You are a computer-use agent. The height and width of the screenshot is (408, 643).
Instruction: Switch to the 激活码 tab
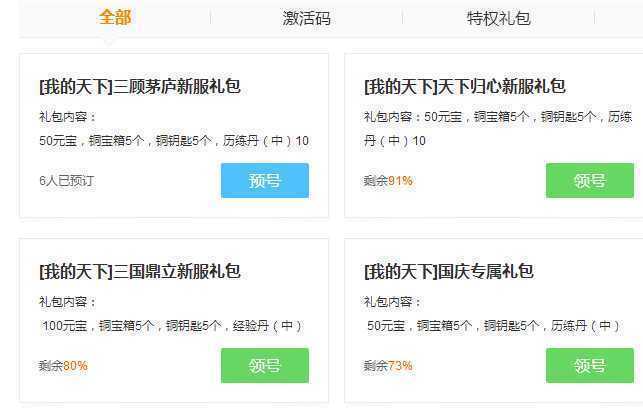pos(306,18)
